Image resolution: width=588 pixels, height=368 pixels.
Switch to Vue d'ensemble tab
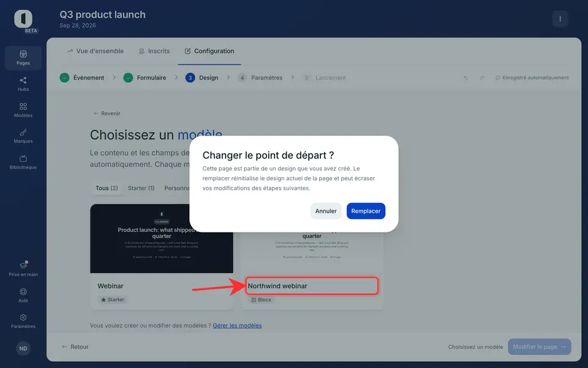96,51
